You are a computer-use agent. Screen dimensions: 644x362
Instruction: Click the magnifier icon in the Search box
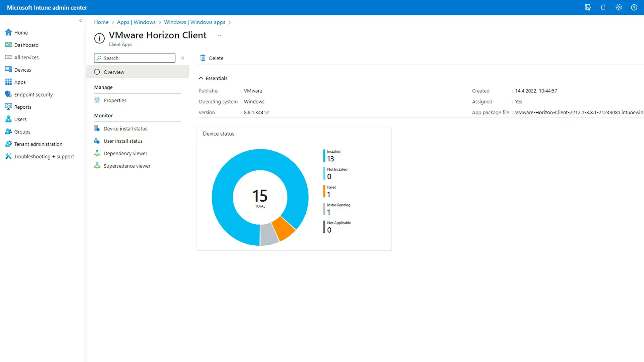(x=99, y=58)
